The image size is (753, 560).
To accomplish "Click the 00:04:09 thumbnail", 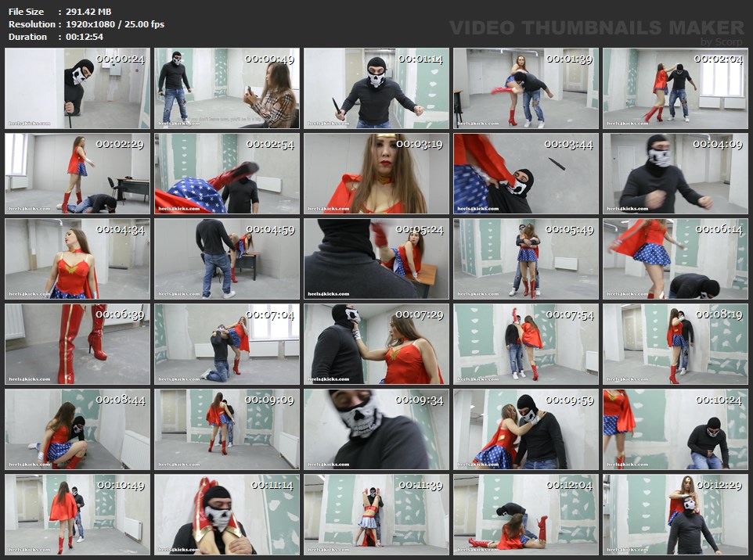I will coord(676,174).
